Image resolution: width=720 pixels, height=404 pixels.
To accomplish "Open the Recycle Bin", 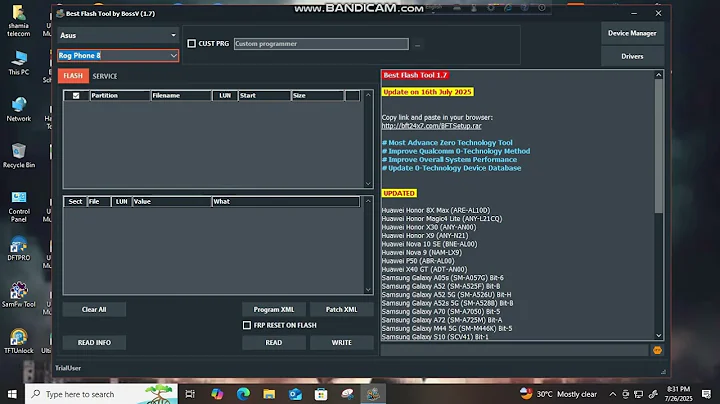I will pos(18,156).
